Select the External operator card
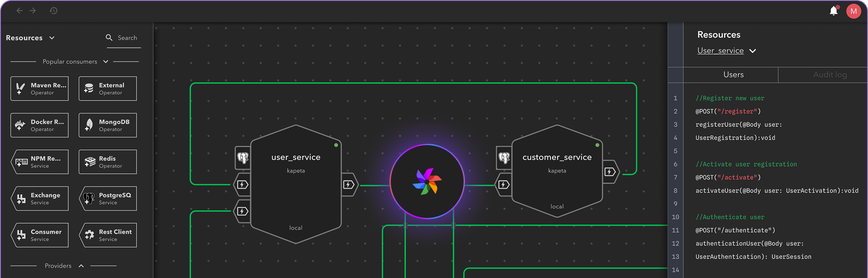 point(108,88)
